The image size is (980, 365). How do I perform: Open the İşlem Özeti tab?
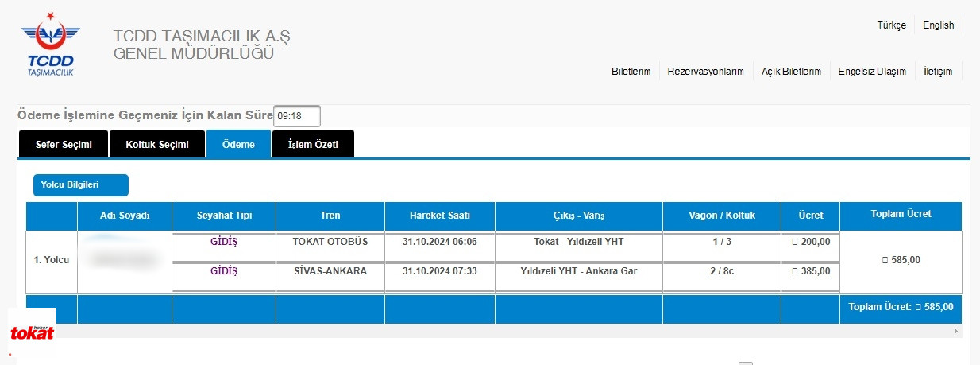pos(313,145)
